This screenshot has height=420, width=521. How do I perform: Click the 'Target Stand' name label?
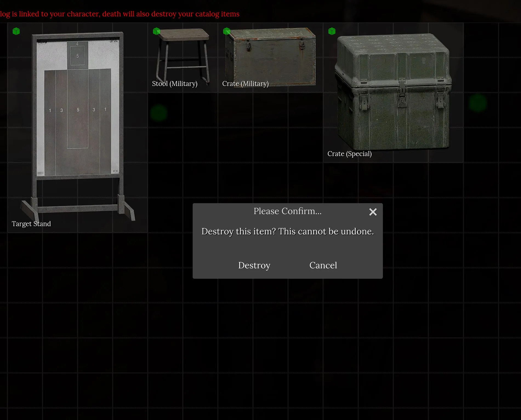(x=31, y=224)
